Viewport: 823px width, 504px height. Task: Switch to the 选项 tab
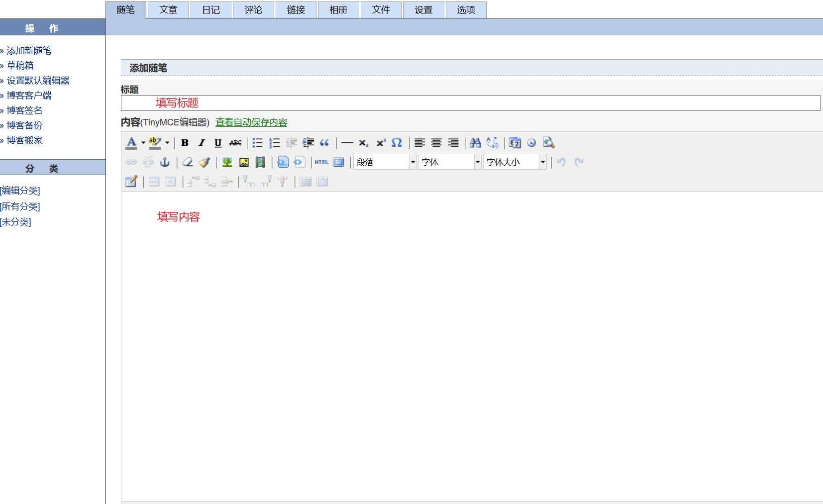click(x=466, y=10)
